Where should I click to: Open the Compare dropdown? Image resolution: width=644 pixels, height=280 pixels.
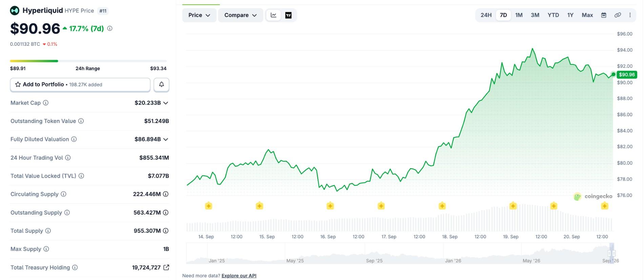pyautogui.click(x=241, y=15)
